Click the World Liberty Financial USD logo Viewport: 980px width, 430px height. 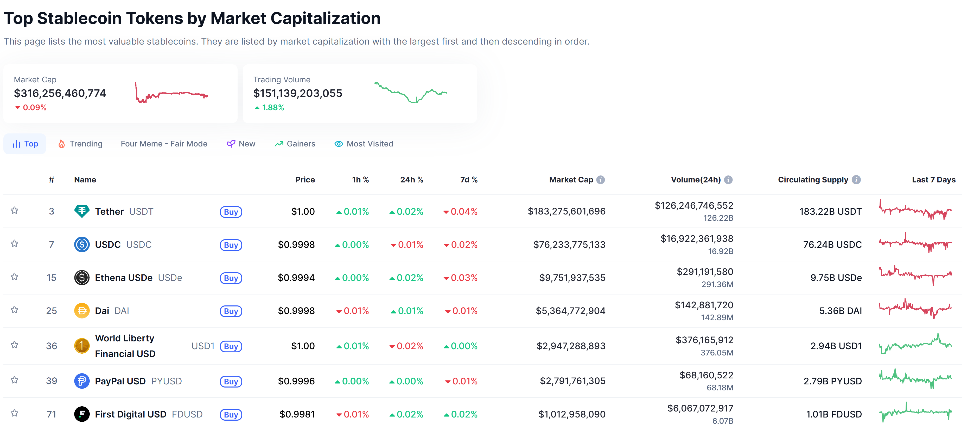(81, 346)
